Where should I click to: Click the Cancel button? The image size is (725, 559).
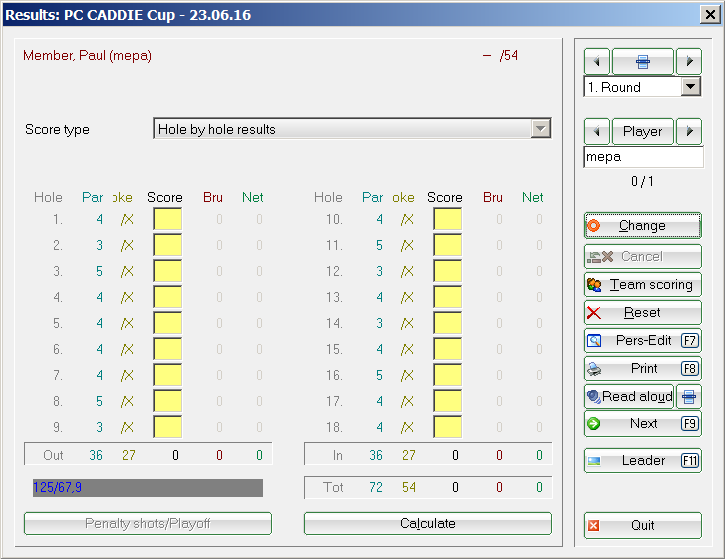[x=643, y=256]
